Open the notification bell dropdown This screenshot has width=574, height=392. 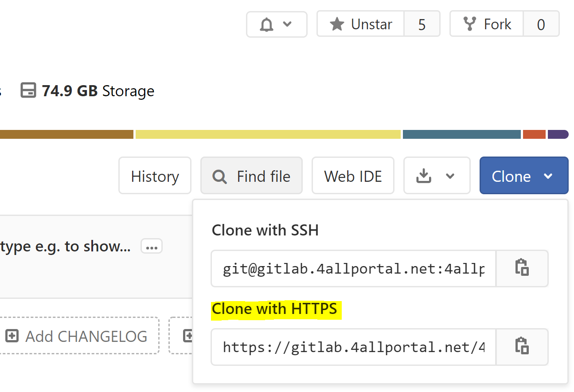[x=277, y=24]
